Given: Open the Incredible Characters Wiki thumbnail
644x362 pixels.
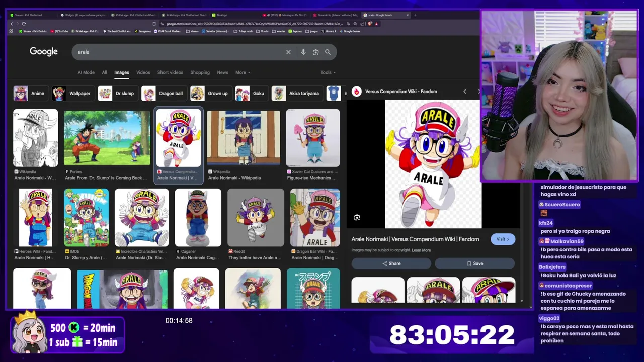Looking at the screenshot, I should click(x=142, y=218).
